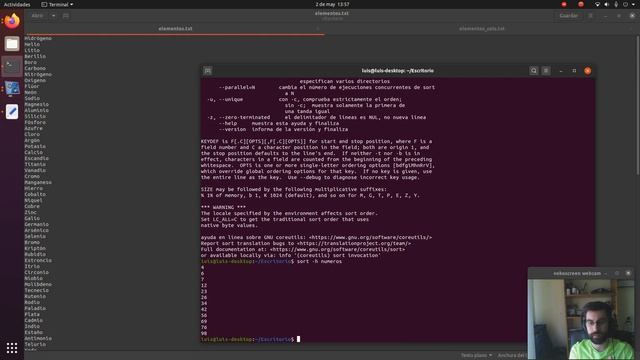
Task: Click the 'sort -h numeros' command text
Action: [319, 261]
